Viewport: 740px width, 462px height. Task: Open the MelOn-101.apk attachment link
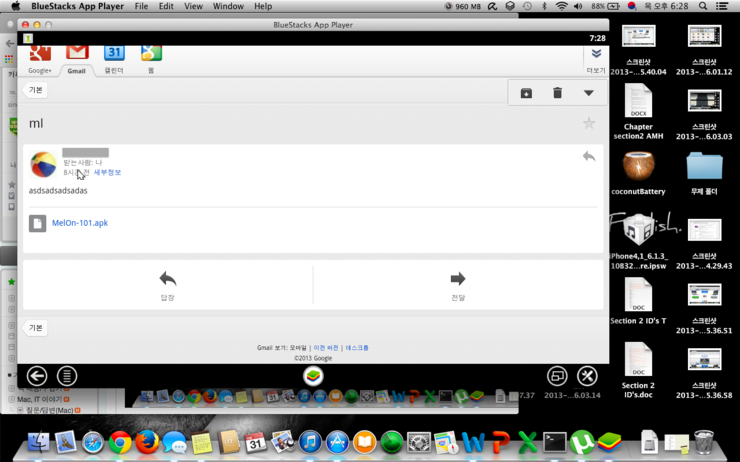click(x=80, y=223)
